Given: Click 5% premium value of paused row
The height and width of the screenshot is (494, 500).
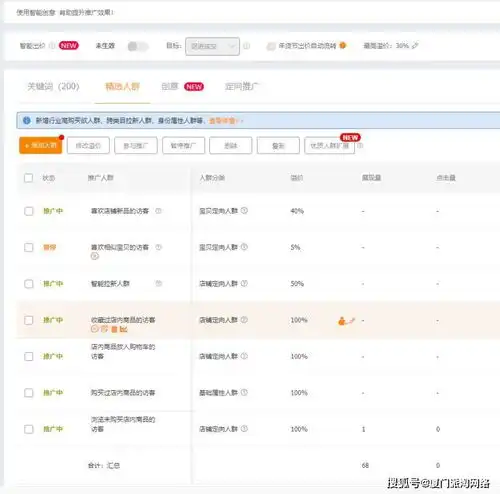Looking at the screenshot, I should pyautogui.click(x=295, y=247).
